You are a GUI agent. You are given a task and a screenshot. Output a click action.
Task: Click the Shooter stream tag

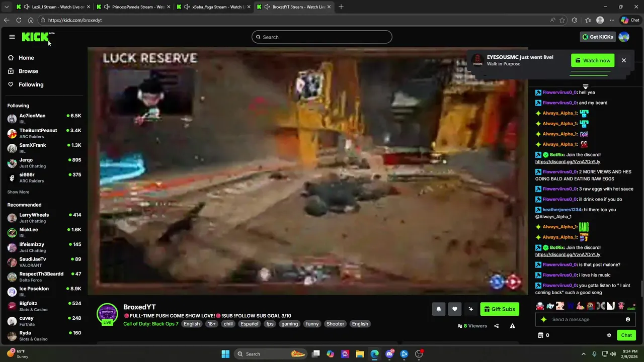click(x=335, y=324)
